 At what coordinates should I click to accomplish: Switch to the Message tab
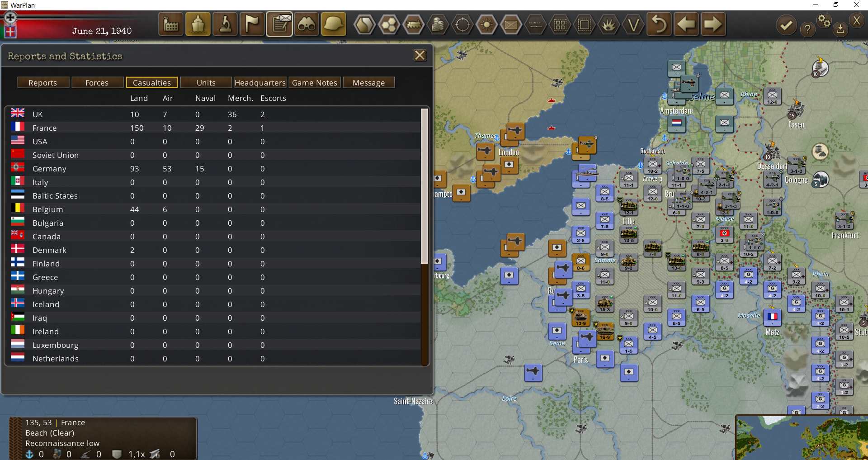[x=369, y=83]
